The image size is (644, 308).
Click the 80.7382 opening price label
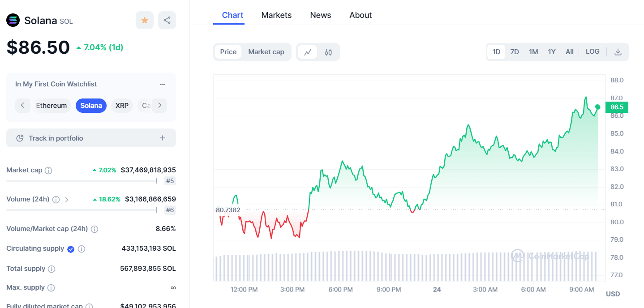pos(228,210)
